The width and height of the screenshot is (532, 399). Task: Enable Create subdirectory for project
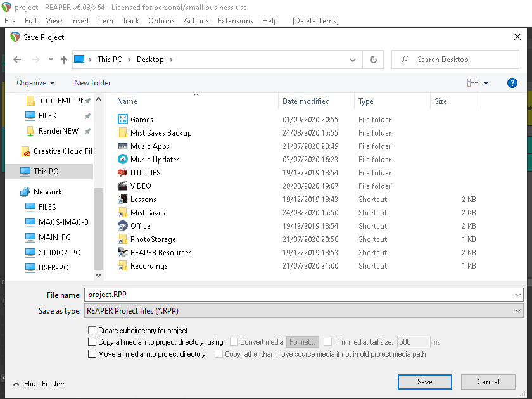92,331
